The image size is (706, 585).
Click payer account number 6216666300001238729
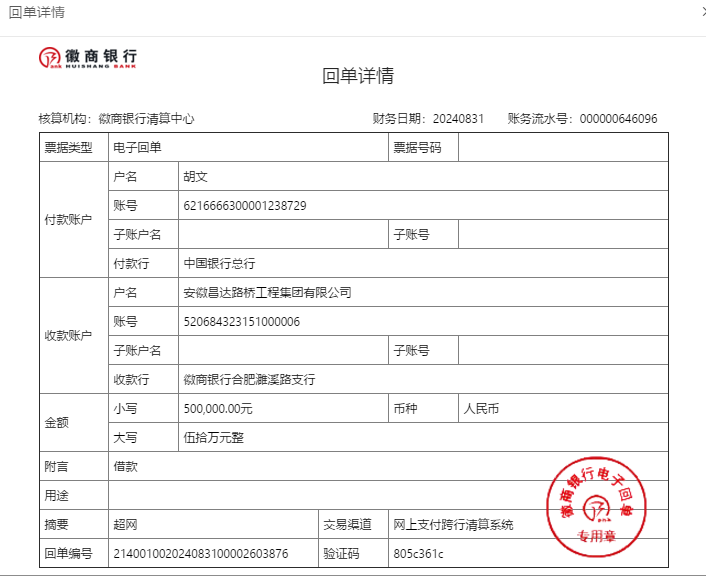[x=245, y=206]
